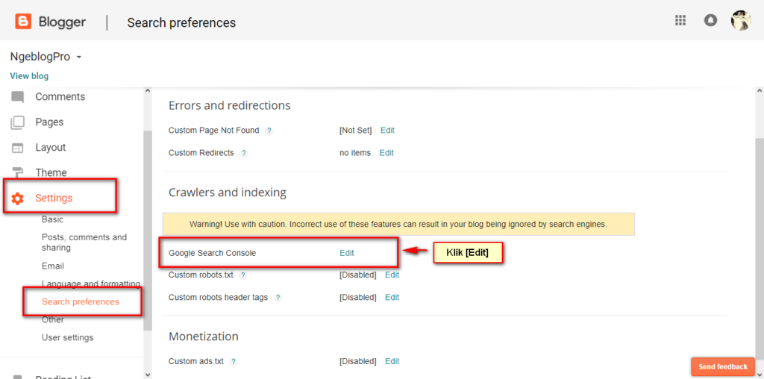764x379 pixels.
Task: Click the Comments icon in sidebar
Action: [x=18, y=97]
